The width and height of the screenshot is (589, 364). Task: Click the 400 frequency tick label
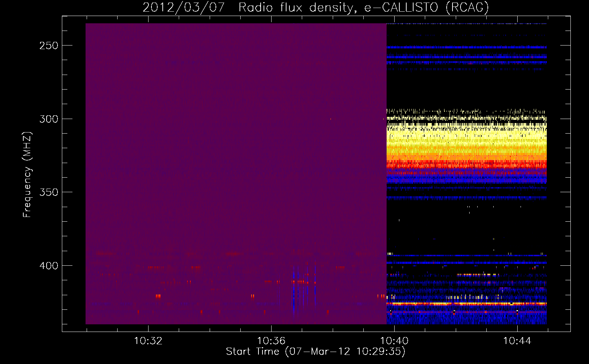pos(49,266)
